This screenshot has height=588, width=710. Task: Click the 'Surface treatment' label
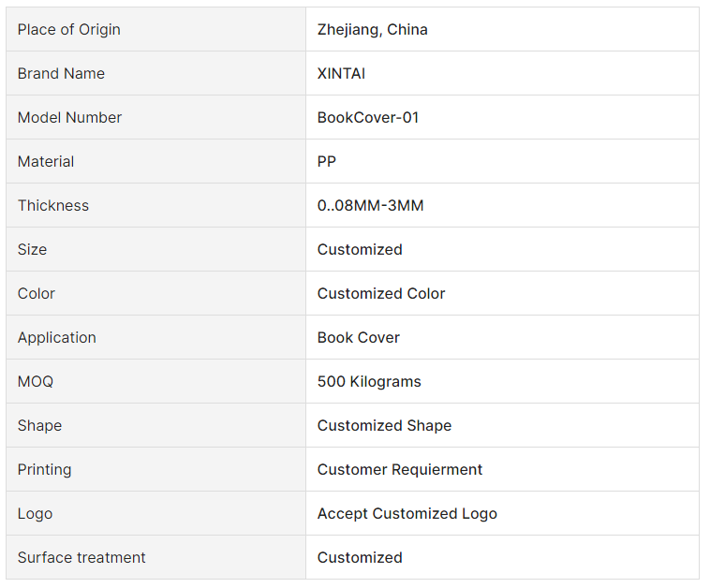point(81,557)
